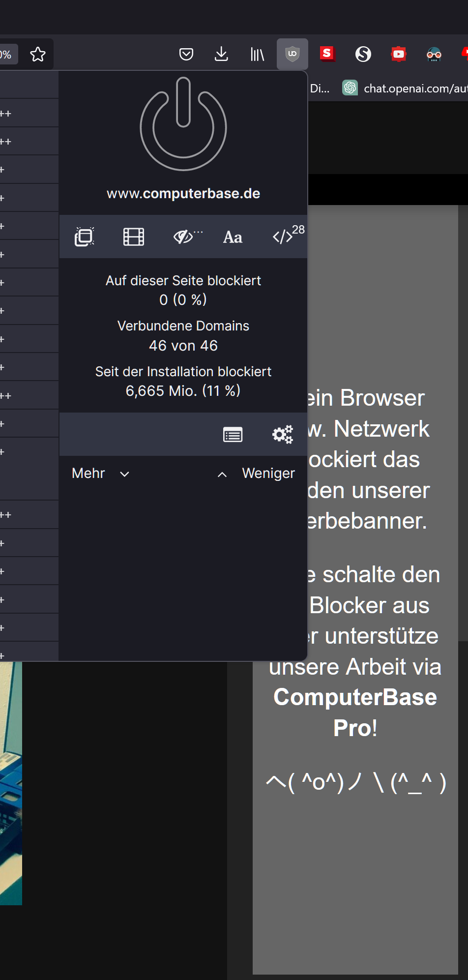Screen dimensions: 468x980
Task: Open uBlock dashboard gears icon
Action: tap(283, 434)
